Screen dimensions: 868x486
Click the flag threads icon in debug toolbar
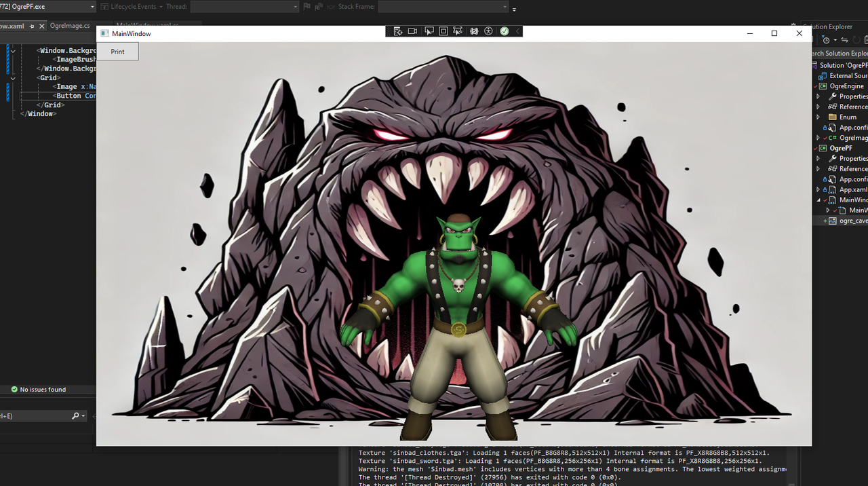tap(307, 6)
